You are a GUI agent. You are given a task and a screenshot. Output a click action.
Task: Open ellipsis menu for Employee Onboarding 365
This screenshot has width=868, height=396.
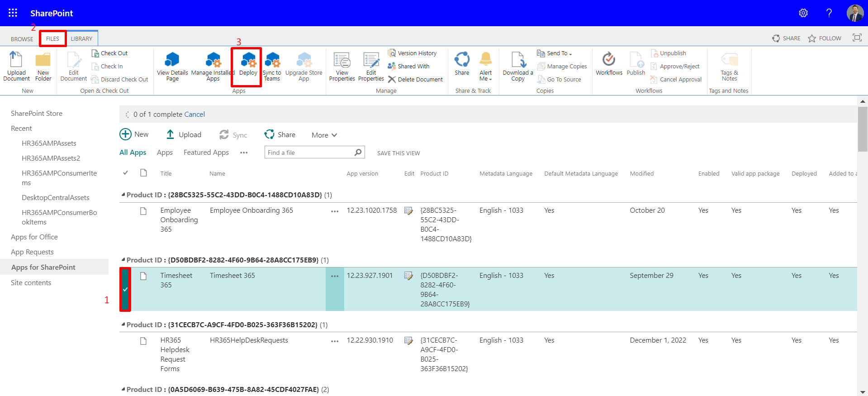(x=335, y=211)
